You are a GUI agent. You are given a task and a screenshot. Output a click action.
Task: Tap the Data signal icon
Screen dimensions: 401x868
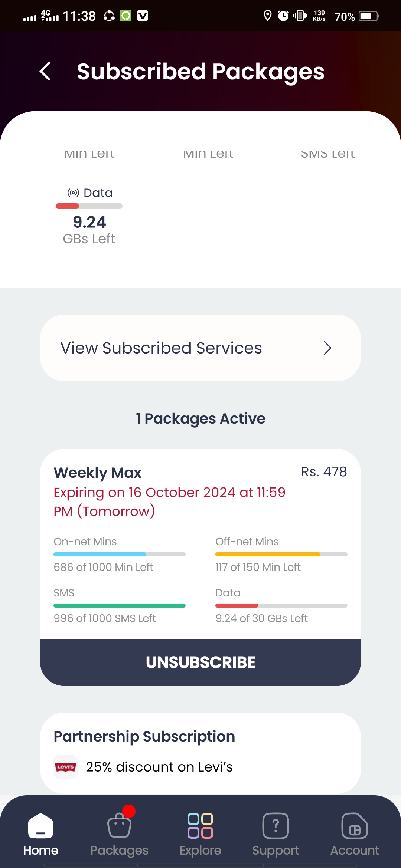[x=73, y=193]
